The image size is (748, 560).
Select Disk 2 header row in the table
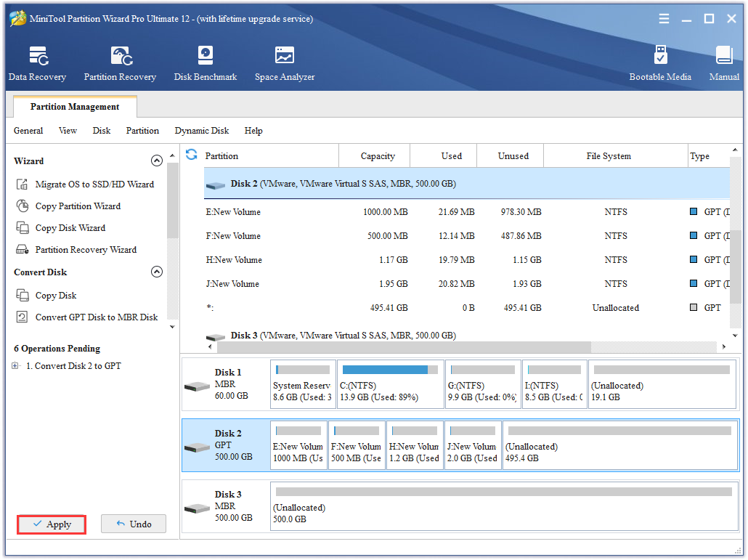coord(466,184)
